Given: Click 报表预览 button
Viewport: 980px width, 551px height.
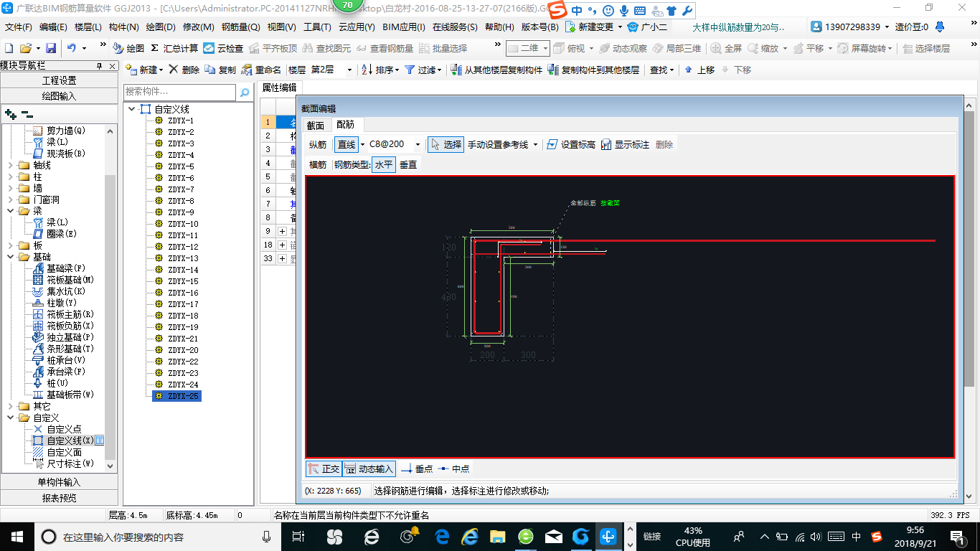Looking at the screenshot, I should point(59,498).
